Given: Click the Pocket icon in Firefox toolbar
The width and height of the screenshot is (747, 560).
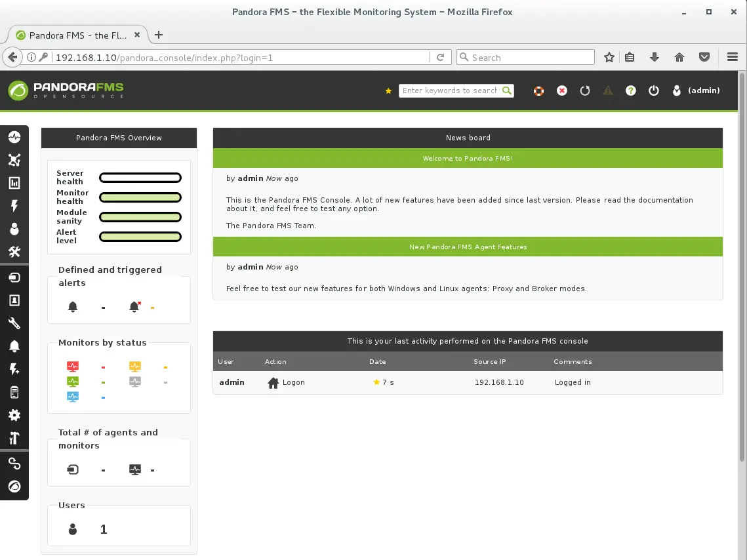Looking at the screenshot, I should point(704,57).
